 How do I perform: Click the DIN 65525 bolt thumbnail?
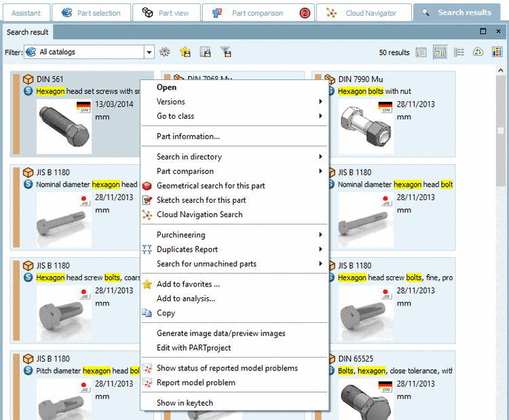366,399
